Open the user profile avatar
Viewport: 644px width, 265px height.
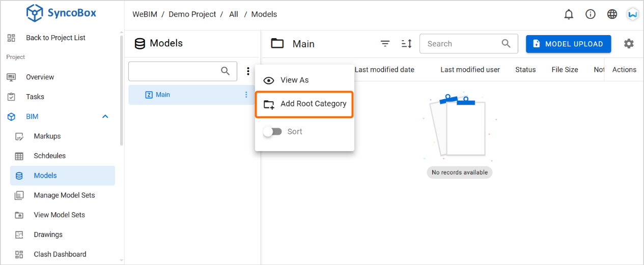[633, 14]
